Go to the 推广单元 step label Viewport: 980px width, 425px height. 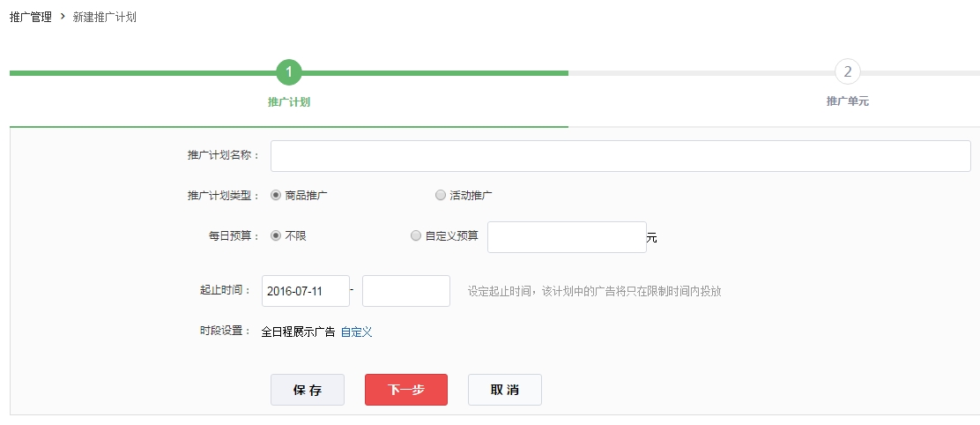[847, 102]
